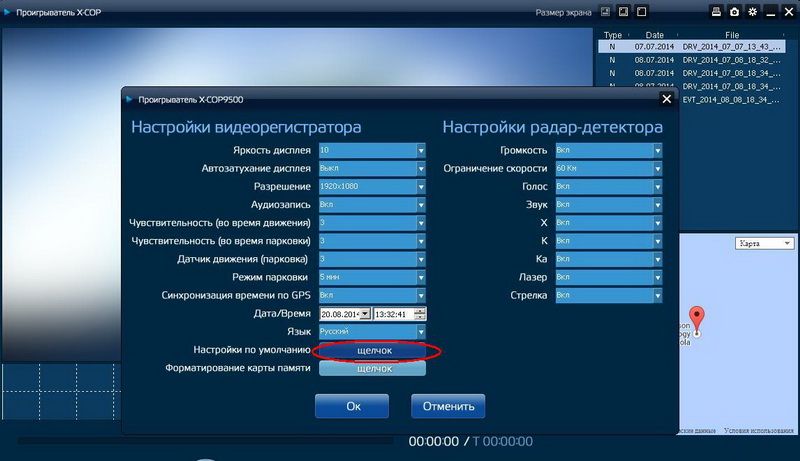The width and height of the screenshot is (800, 461).
Task: Open the date picker calendar dropdown
Action: [365, 314]
